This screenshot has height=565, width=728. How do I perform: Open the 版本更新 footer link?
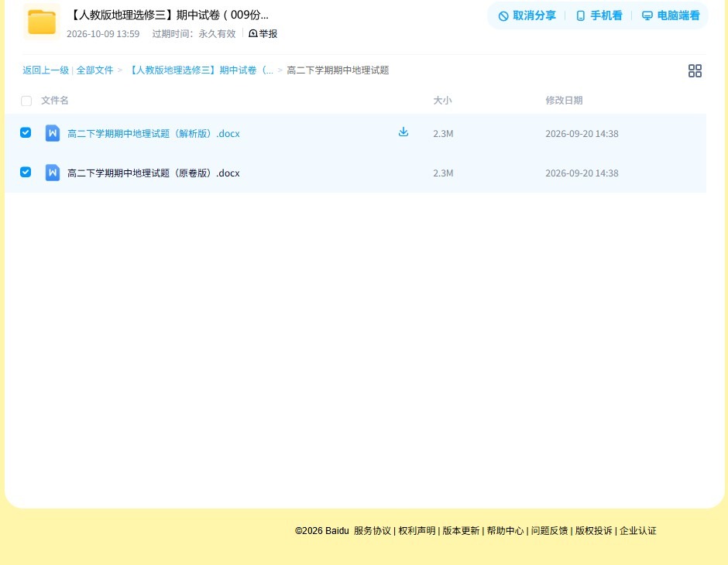point(461,531)
